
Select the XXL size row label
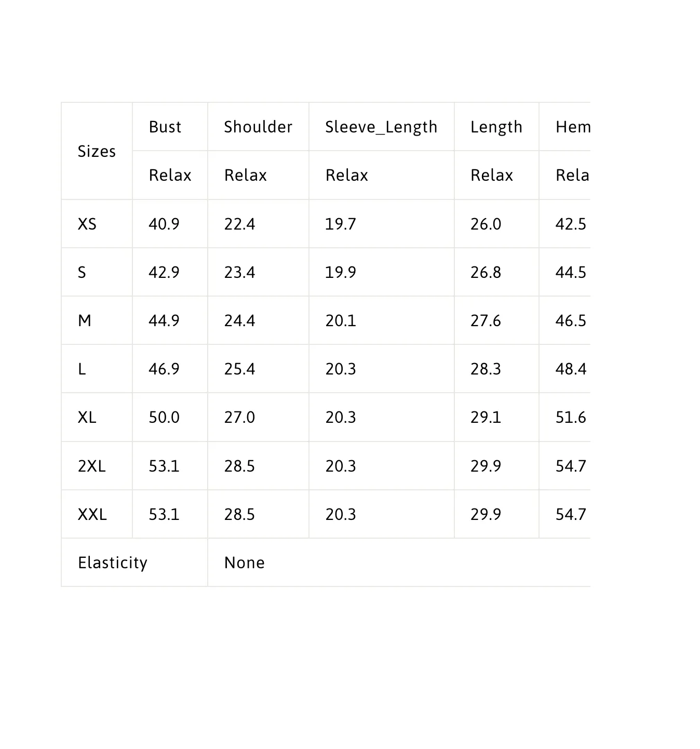pos(92,514)
